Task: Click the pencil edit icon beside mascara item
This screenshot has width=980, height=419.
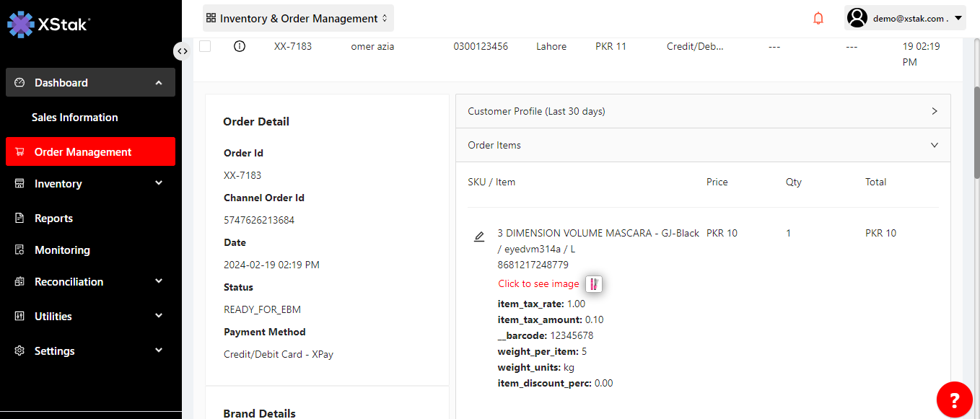Action: [x=478, y=237]
